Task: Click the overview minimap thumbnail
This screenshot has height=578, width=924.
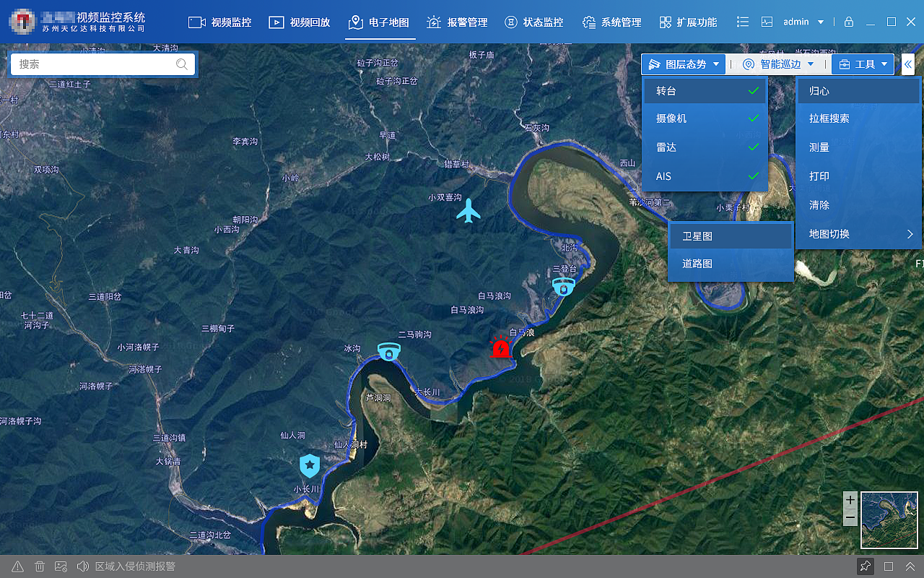Action: (889, 520)
